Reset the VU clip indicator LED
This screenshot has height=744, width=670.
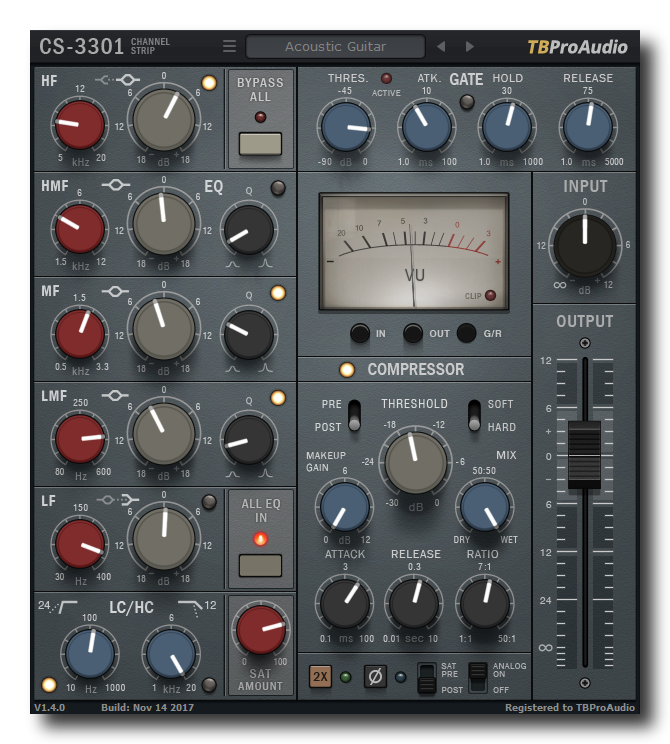491,295
